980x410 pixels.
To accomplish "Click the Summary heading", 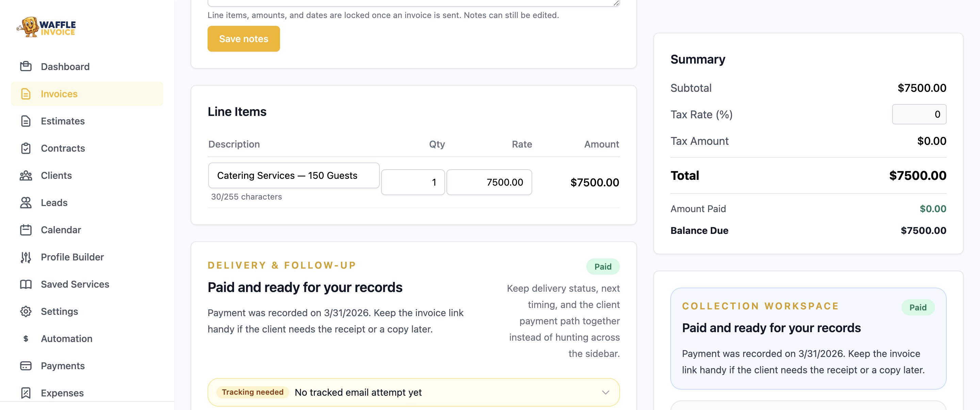I will (698, 59).
